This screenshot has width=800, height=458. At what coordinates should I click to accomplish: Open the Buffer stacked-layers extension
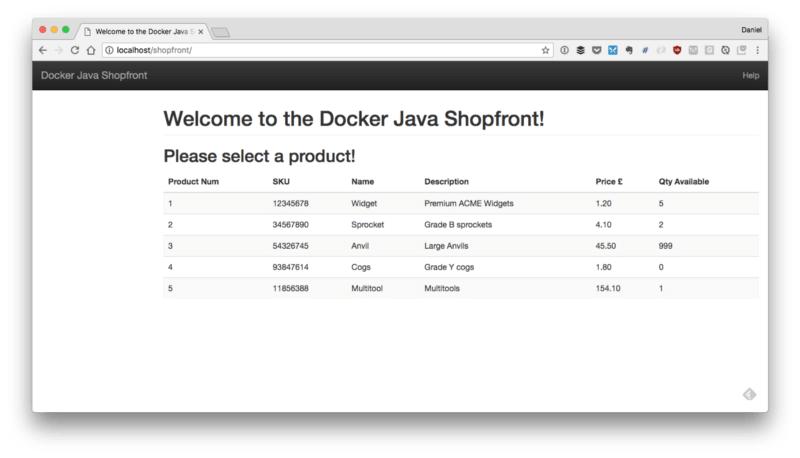click(x=580, y=50)
